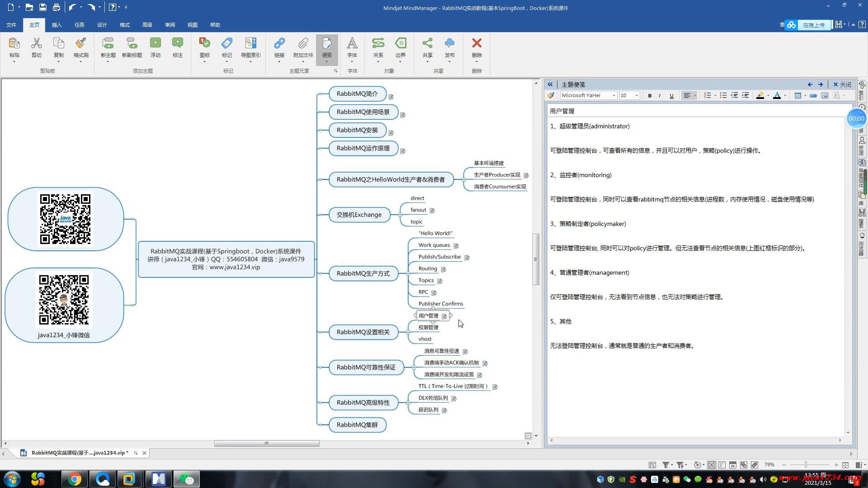Click the numbered list icon in notes toolbar
Viewport: 868px width, 488px height.
(x=708, y=95)
